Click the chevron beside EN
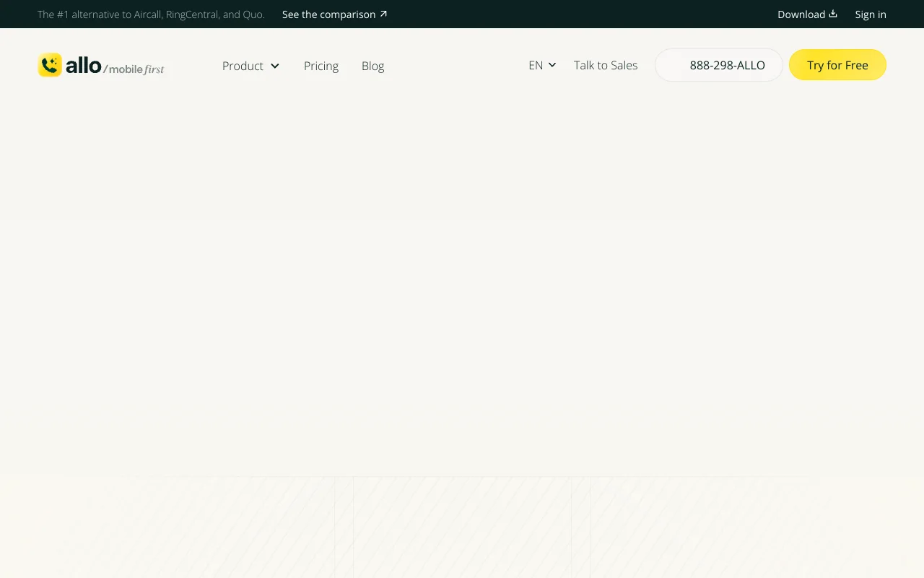This screenshot has height=578, width=924. click(x=552, y=65)
